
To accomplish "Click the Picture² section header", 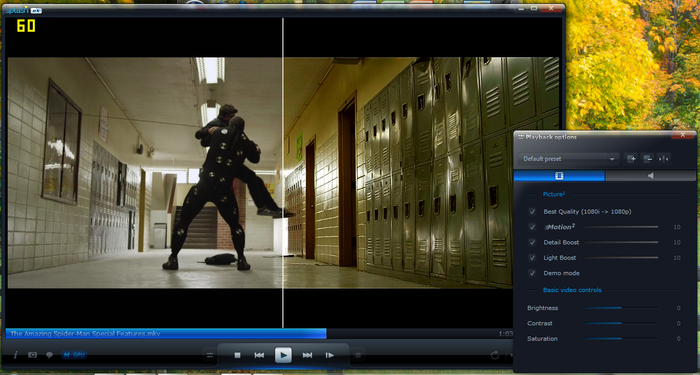I will (x=554, y=194).
